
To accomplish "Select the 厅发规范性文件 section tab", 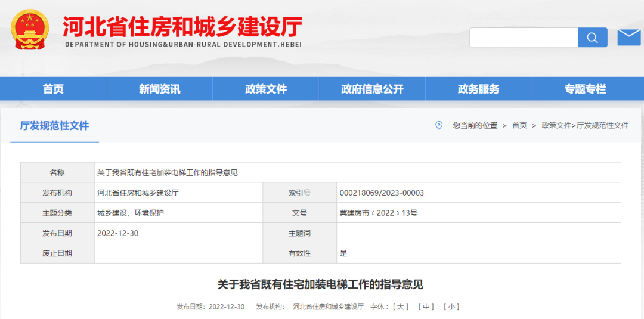I will [x=54, y=126].
